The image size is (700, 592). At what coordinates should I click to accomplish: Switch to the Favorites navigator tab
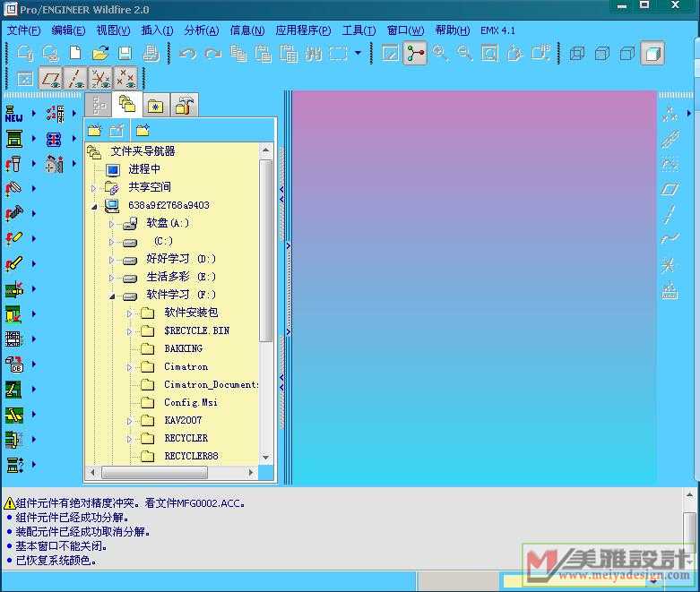click(155, 106)
